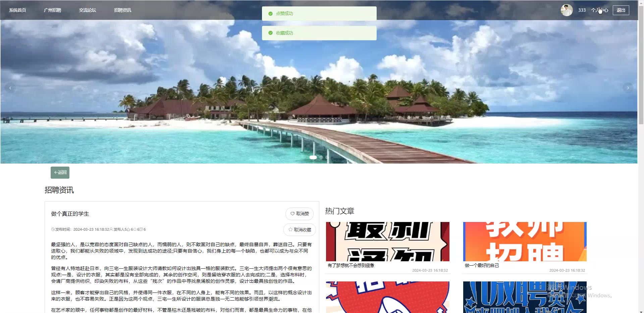The width and height of the screenshot is (644, 313).
Task: Click the username 333 in header
Action: click(582, 10)
